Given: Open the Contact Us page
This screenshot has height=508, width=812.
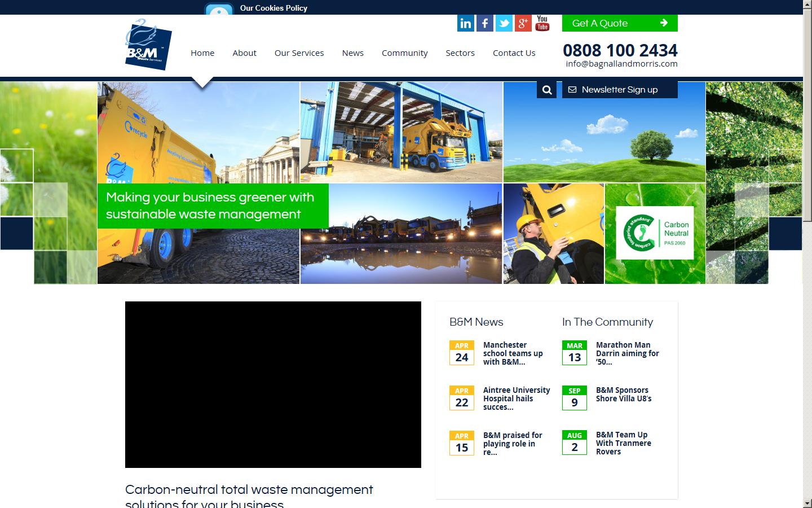Looking at the screenshot, I should (514, 53).
